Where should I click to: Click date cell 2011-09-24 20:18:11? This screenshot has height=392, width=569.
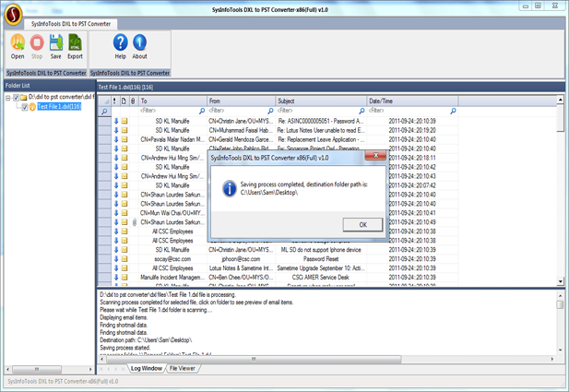click(412, 158)
